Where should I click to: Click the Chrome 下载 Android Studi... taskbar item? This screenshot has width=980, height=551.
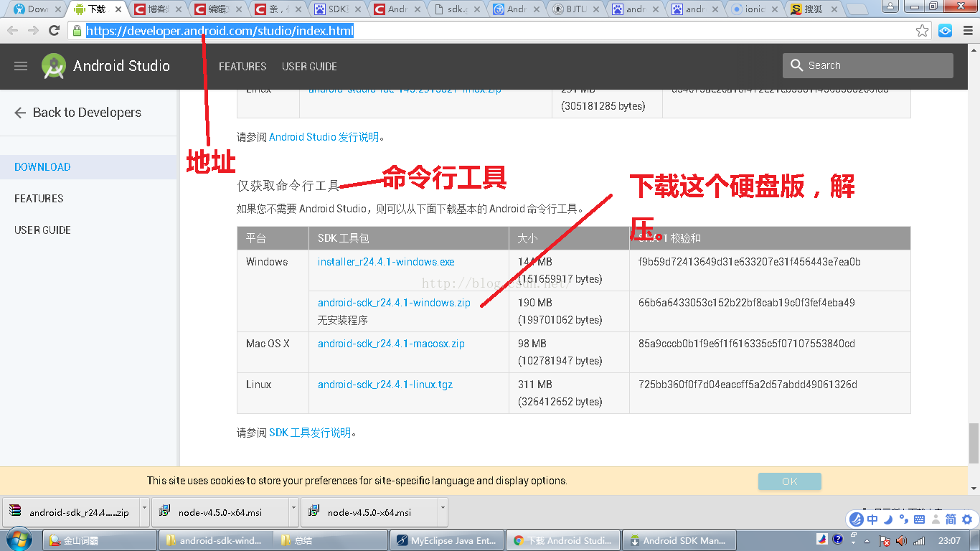562,540
